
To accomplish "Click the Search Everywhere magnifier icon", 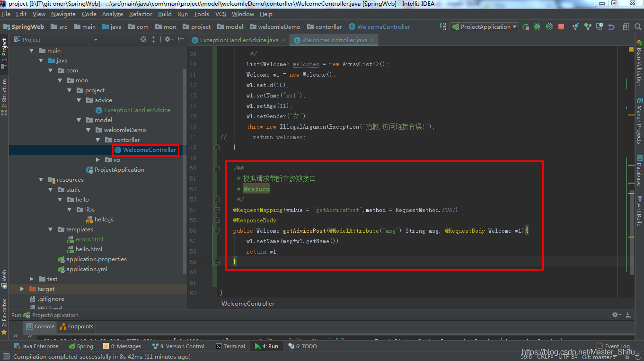I will [x=637, y=26].
